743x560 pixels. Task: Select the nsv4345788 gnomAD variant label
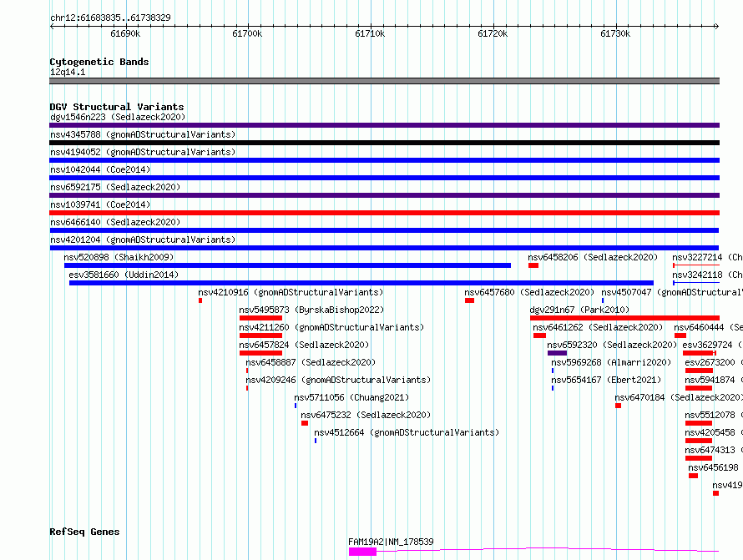click(x=143, y=134)
